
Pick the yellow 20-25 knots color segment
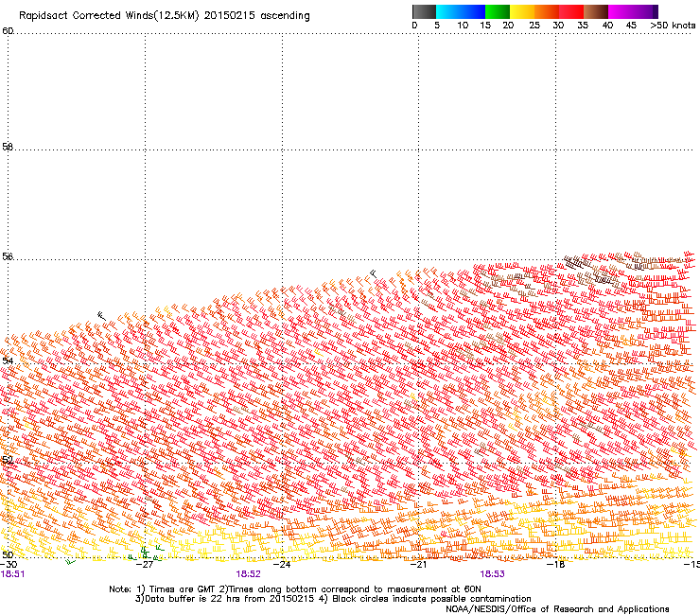[522, 11]
